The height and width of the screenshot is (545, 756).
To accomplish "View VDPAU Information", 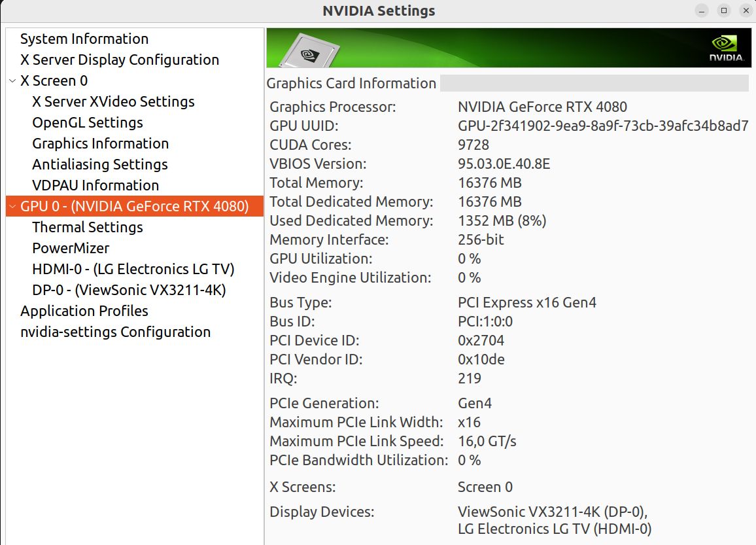I will (95, 185).
